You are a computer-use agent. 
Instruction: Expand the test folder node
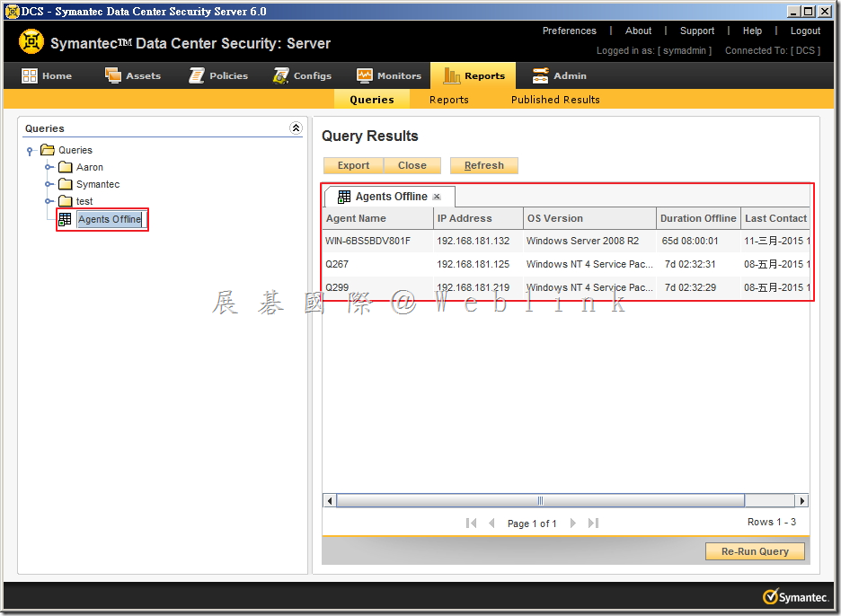pos(49,201)
